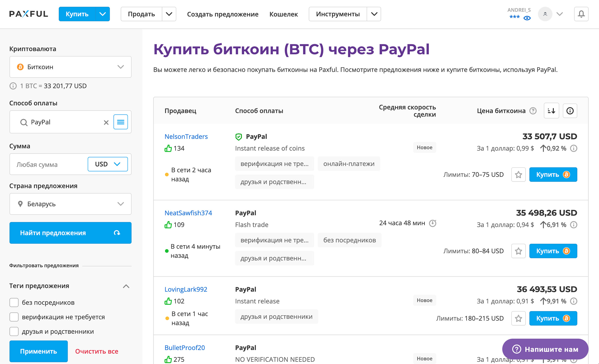Click the Продать header button
599x364 pixels.
(x=142, y=14)
